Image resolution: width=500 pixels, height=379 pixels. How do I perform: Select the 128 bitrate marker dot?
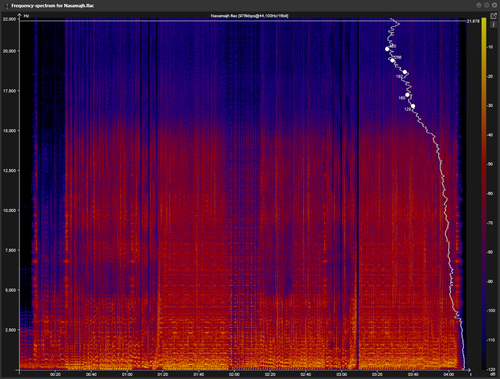pos(413,106)
